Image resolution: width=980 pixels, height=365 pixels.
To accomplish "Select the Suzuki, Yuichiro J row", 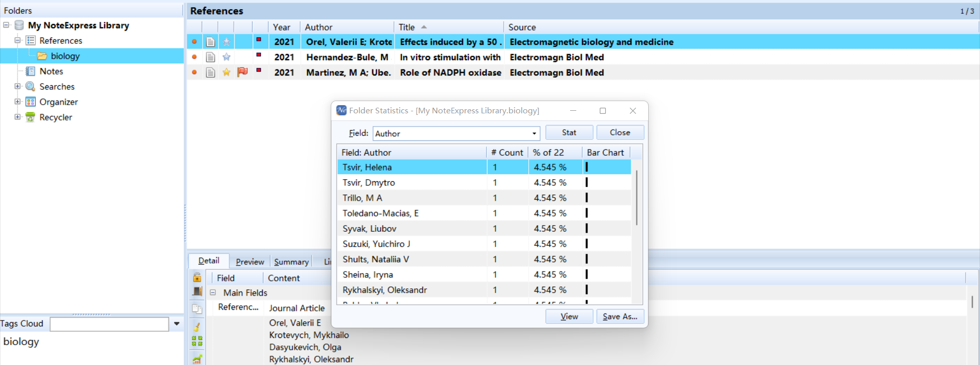I will click(484, 244).
